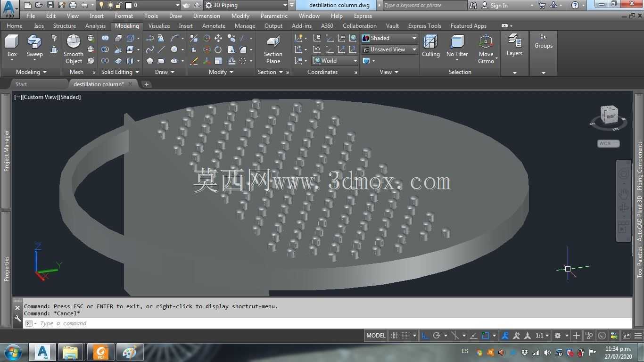Click the layer 0 color swatch
This screenshot has width=644, height=362.
[129, 5]
